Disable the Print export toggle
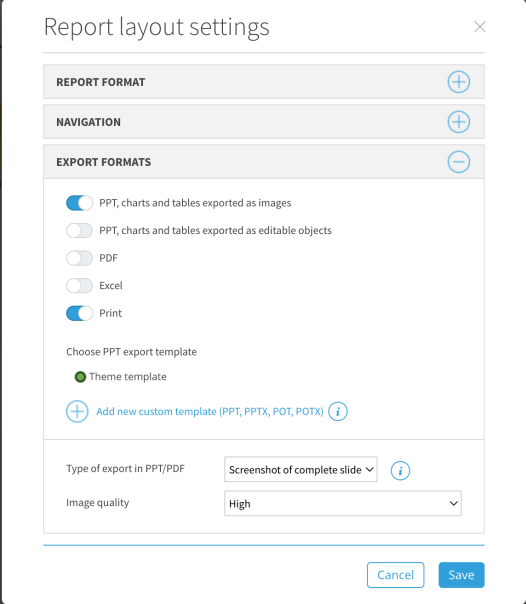526x604 pixels. (79, 313)
